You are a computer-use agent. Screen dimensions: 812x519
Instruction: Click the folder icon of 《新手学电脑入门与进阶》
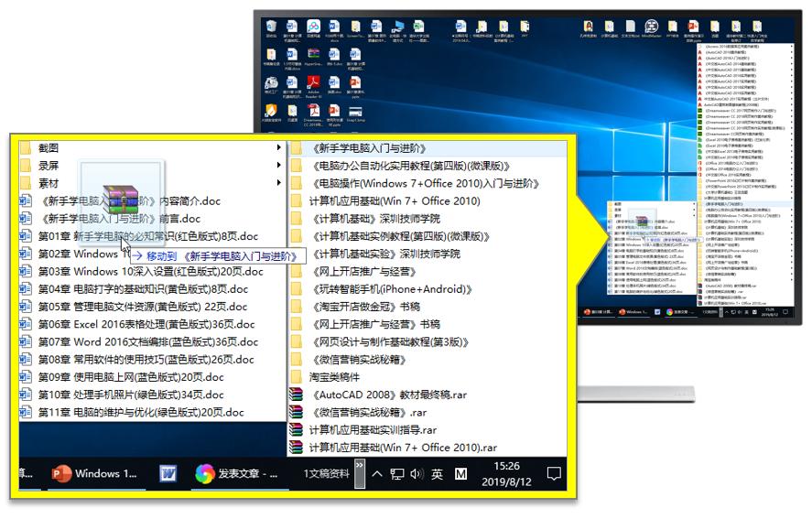297,148
